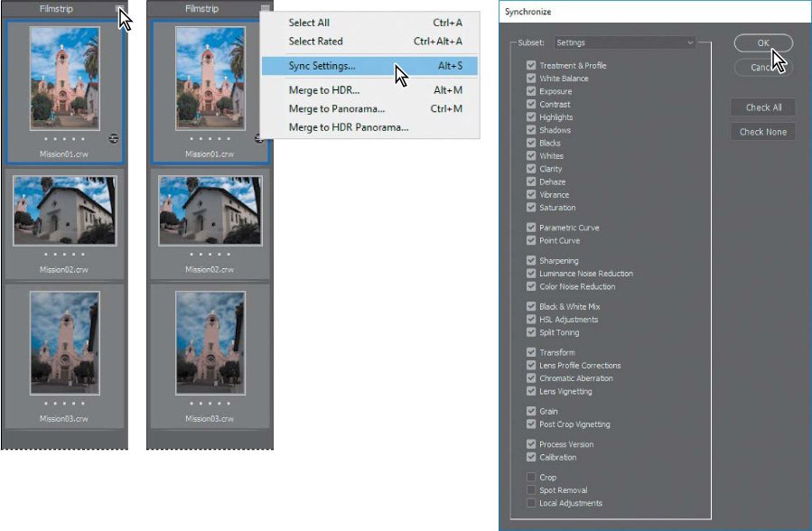Viewport: 812px width, 531px height.
Task: Click rating dots under right Mission02.crw
Action: [210, 254]
